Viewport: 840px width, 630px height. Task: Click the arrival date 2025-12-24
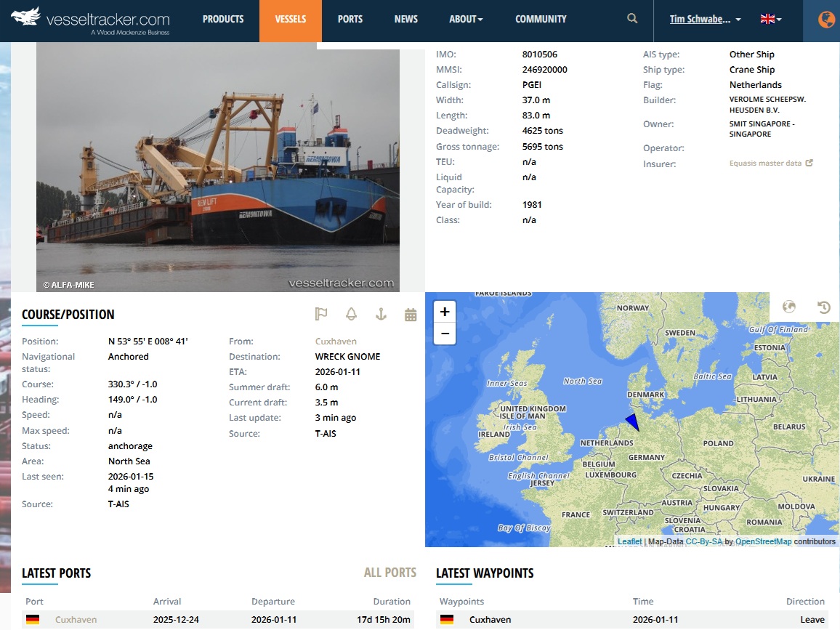coord(176,619)
